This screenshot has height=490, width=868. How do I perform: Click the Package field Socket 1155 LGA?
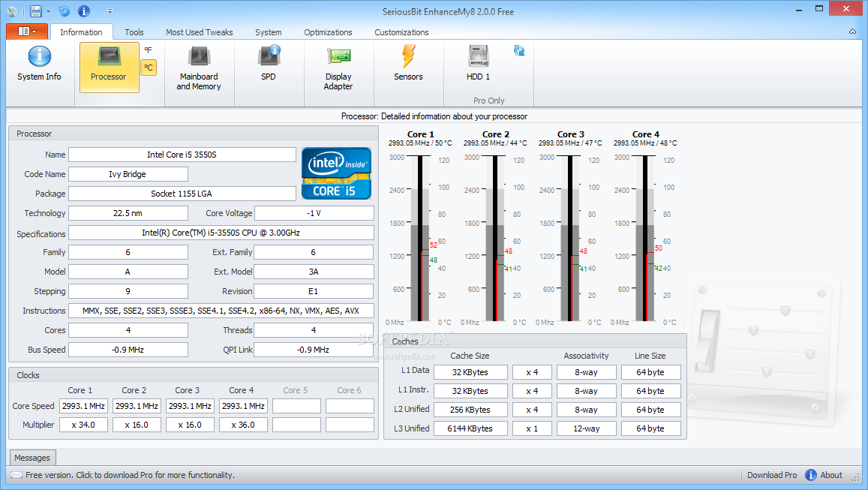coord(182,194)
